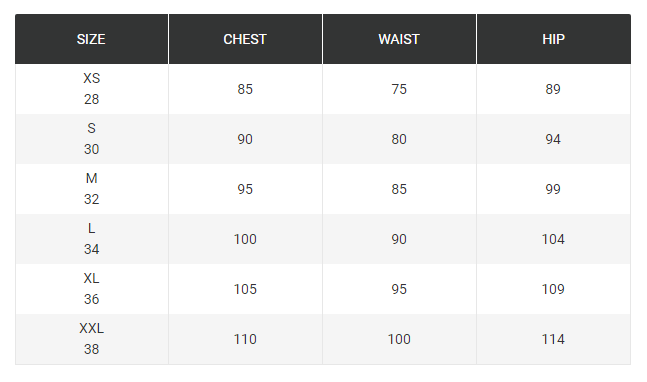Screen dimensions: 647x382
Task: Click hip value 114 in XXL row
Action: [553, 339]
